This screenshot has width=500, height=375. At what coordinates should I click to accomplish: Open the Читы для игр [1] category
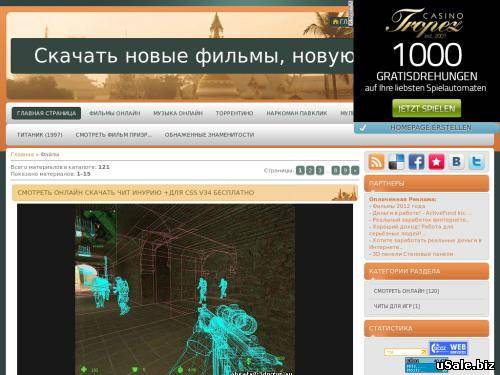[x=397, y=306]
